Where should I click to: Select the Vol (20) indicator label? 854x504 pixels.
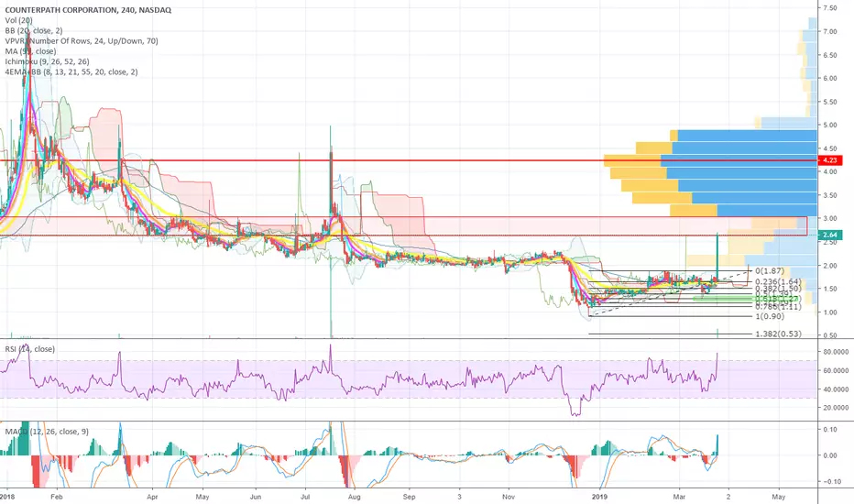[x=18, y=20]
